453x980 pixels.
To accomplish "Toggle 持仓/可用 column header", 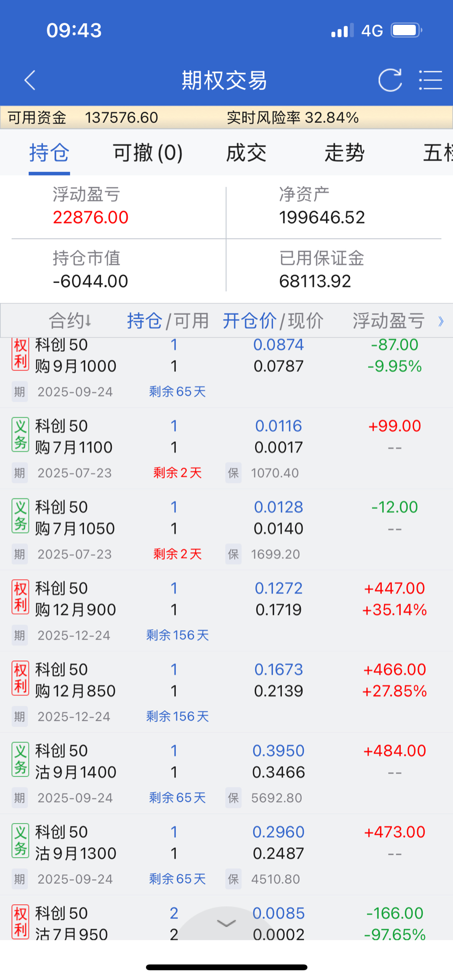I will pos(168,321).
